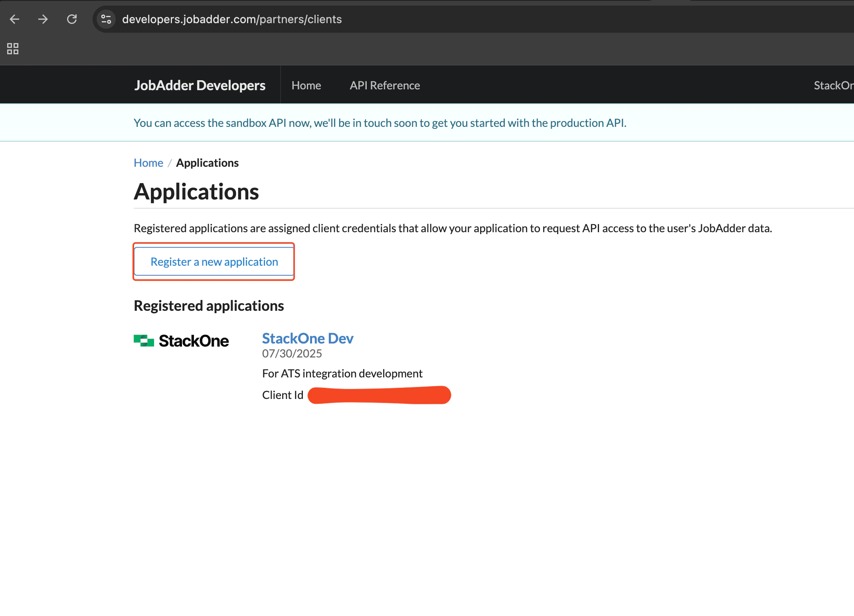The image size is (854, 616).
Task: Click the StackOne Dev creation date 07/30/2025
Action: (292, 353)
